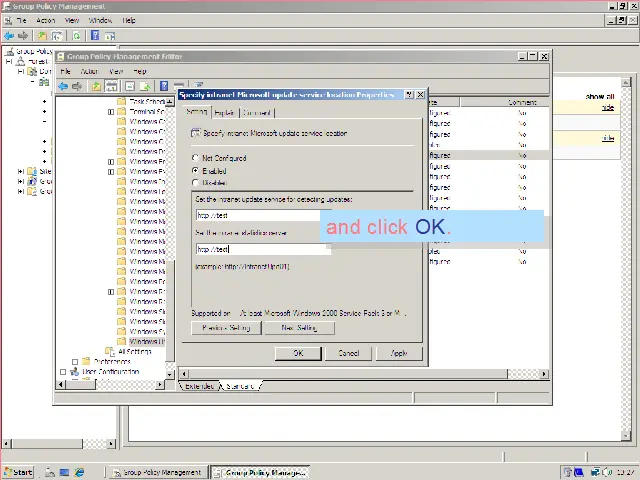The height and width of the screenshot is (480, 640).
Task: Click the Next Setting button
Action: click(299, 328)
